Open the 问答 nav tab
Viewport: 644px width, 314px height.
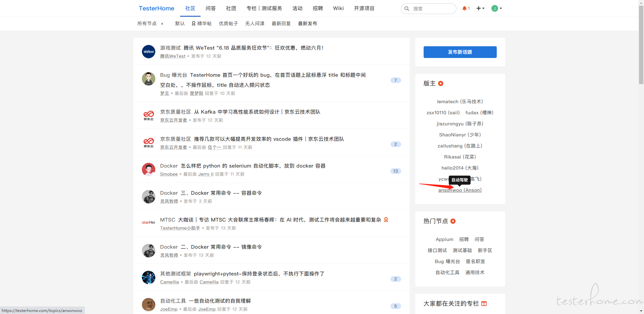(211, 8)
